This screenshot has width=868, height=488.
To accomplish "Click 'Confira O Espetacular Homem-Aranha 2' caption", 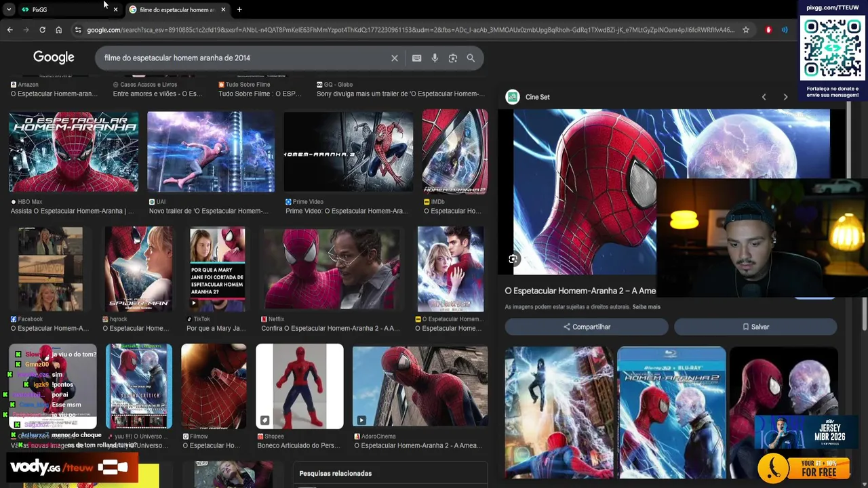I will pos(330,328).
